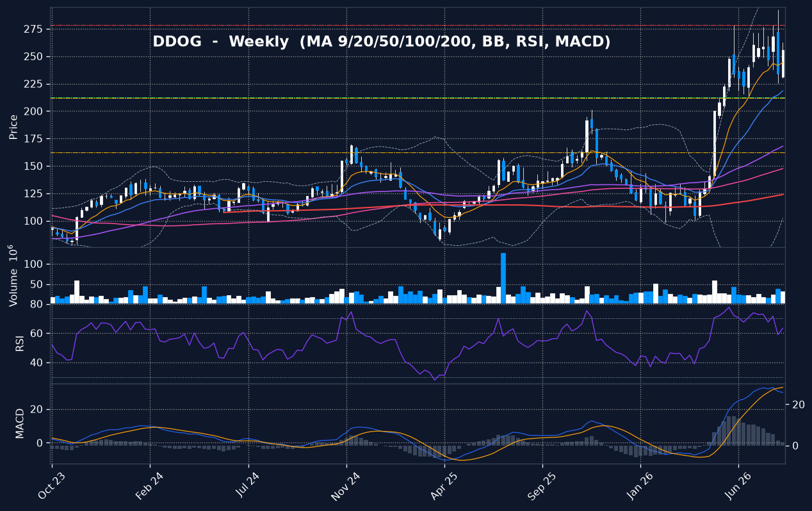
Task: Click the 20 tick on right MACD axis
Action: [x=798, y=405]
